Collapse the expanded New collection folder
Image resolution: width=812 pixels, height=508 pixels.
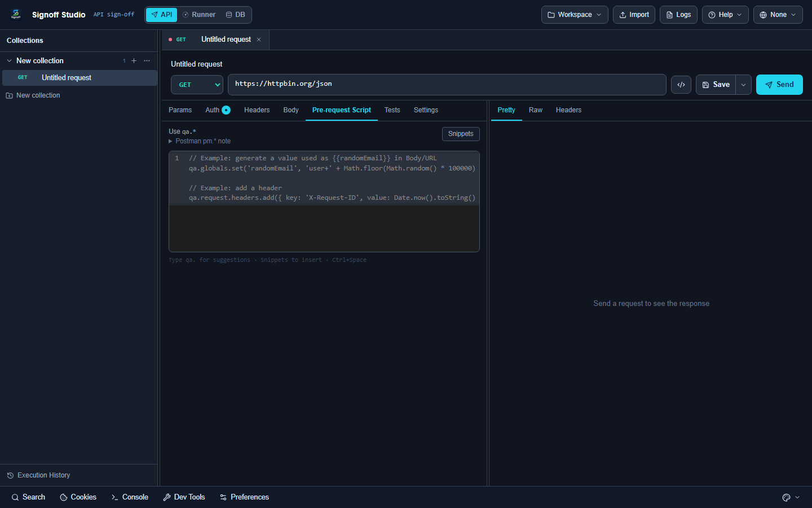(9, 61)
